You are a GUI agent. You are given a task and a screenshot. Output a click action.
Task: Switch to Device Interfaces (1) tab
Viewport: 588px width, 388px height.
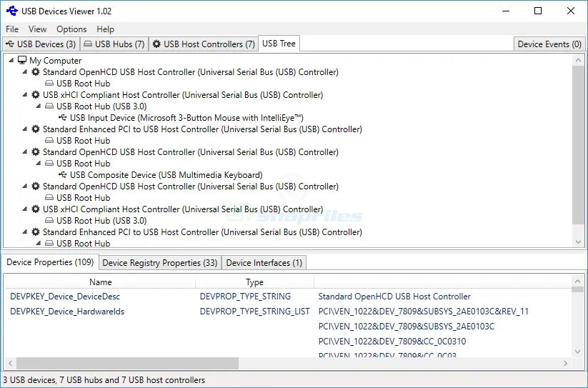[264, 263]
